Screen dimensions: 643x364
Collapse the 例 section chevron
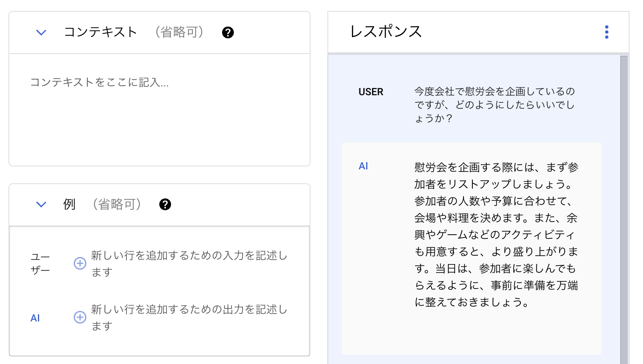click(41, 204)
